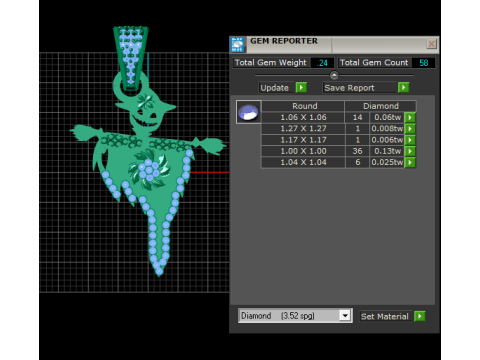Click the green arrow beside Set Material

pos(420,316)
